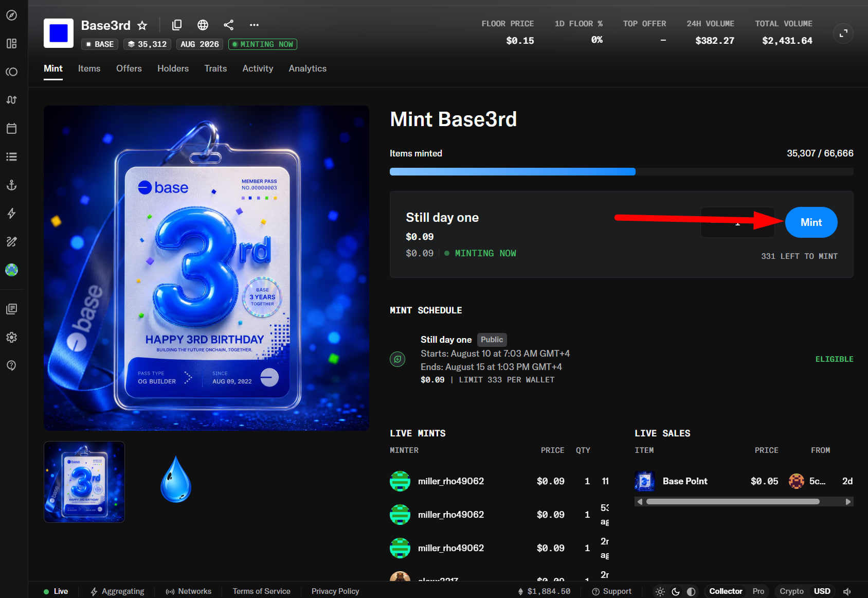Copy the collection address icon
The image size is (868, 598).
tap(177, 25)
